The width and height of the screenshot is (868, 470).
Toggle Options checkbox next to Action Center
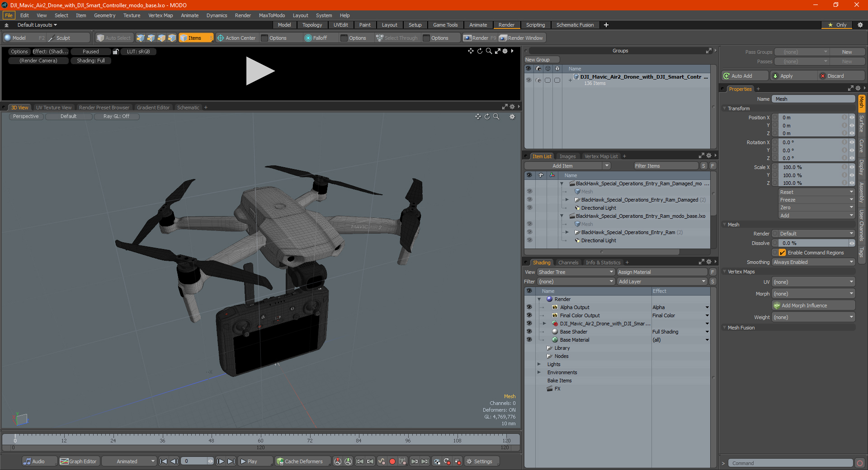[265, 38]
